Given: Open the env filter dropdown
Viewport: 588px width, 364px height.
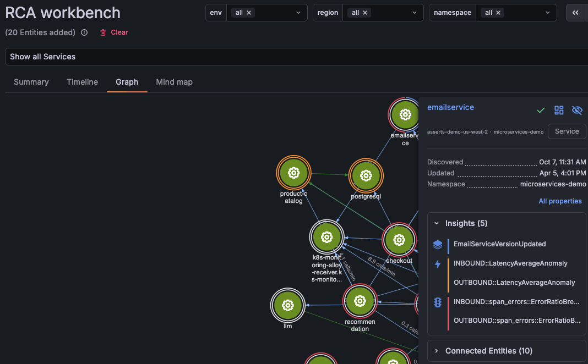Looking at the screenshot, I should pyautogui.click(x=298, y=12).
